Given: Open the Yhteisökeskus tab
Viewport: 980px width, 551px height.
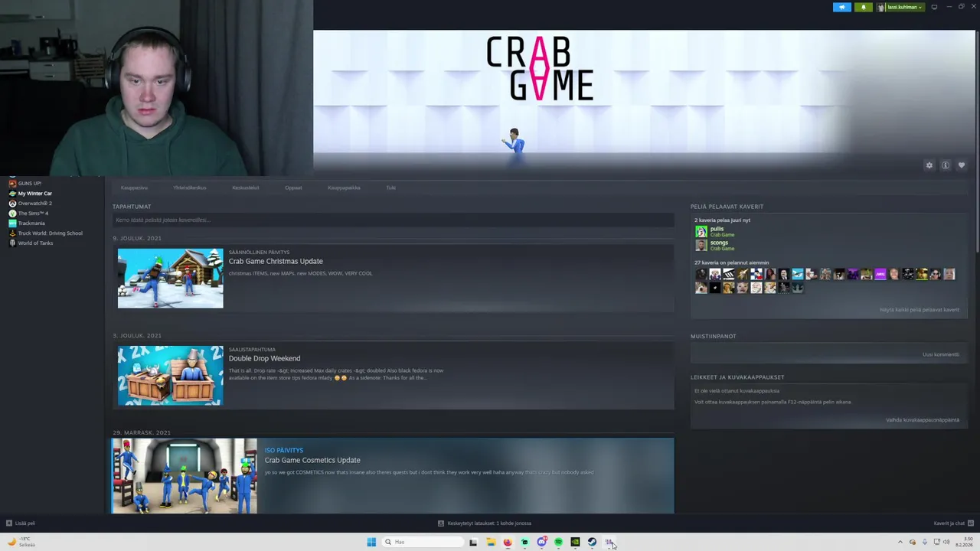Looking at the screenshot, I should click(190, 187).
